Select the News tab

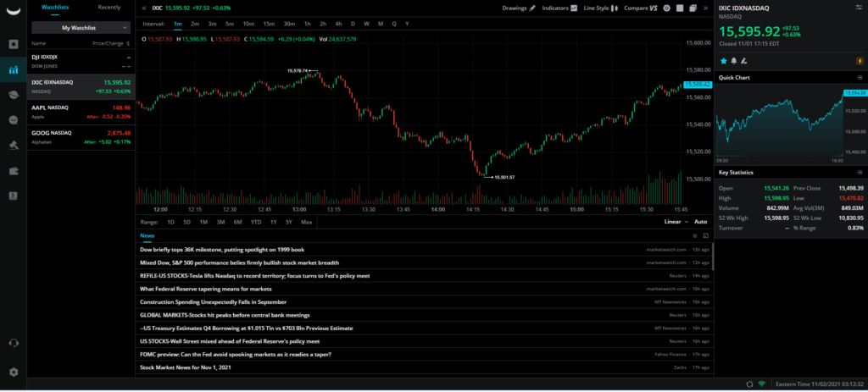click(147, 235)
